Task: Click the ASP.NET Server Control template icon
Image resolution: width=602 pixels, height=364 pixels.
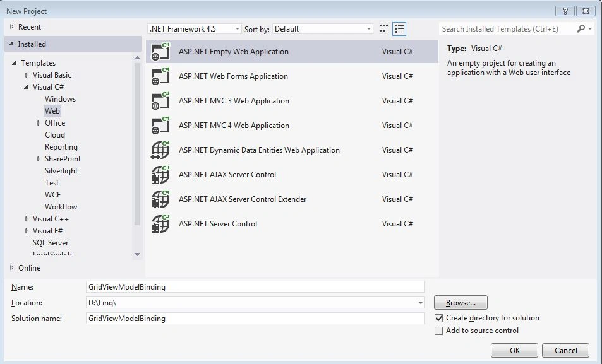Action: [160, 223]
